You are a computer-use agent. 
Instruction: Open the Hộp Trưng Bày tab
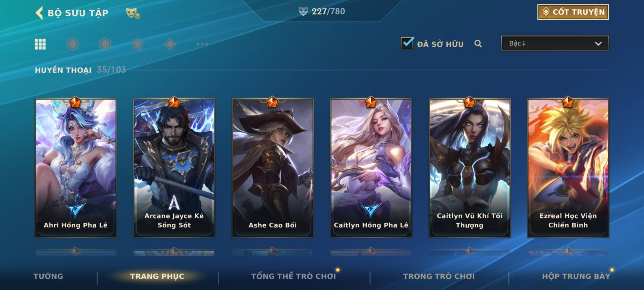(576, 276)
